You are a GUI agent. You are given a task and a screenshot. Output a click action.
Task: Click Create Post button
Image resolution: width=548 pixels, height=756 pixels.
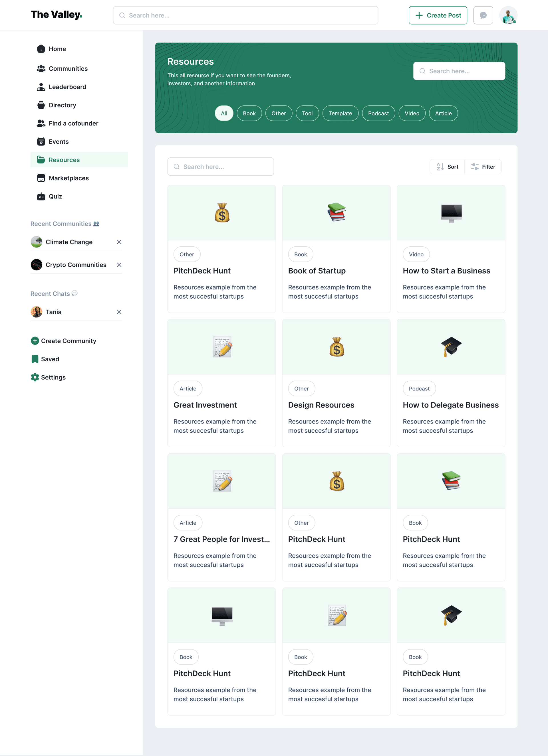click(438, 15)
